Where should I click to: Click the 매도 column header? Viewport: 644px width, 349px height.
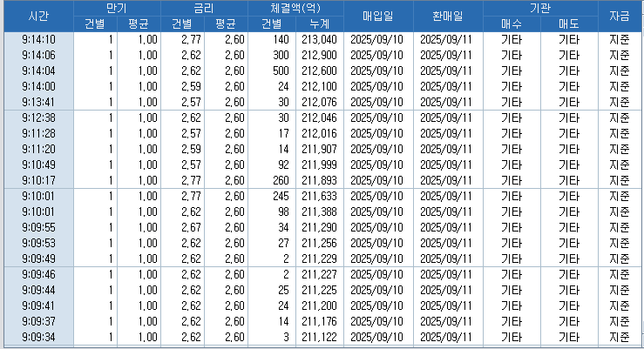569,24
